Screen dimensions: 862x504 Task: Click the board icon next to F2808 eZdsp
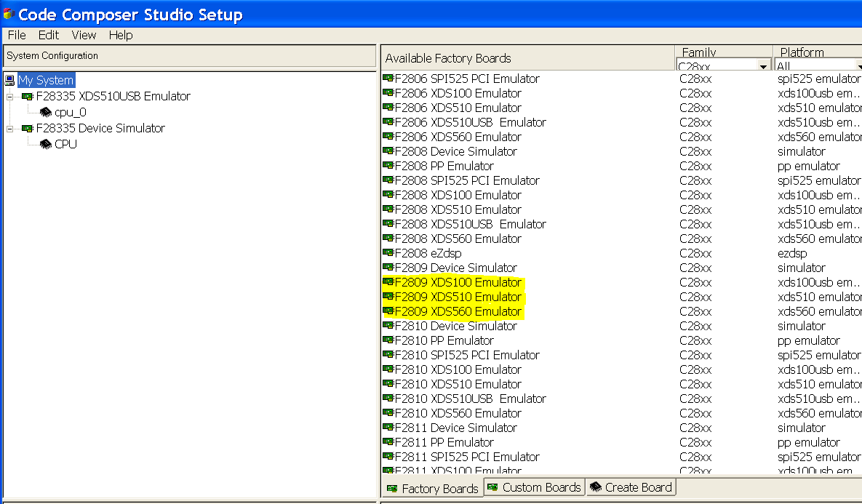click(x=386, y=253)
